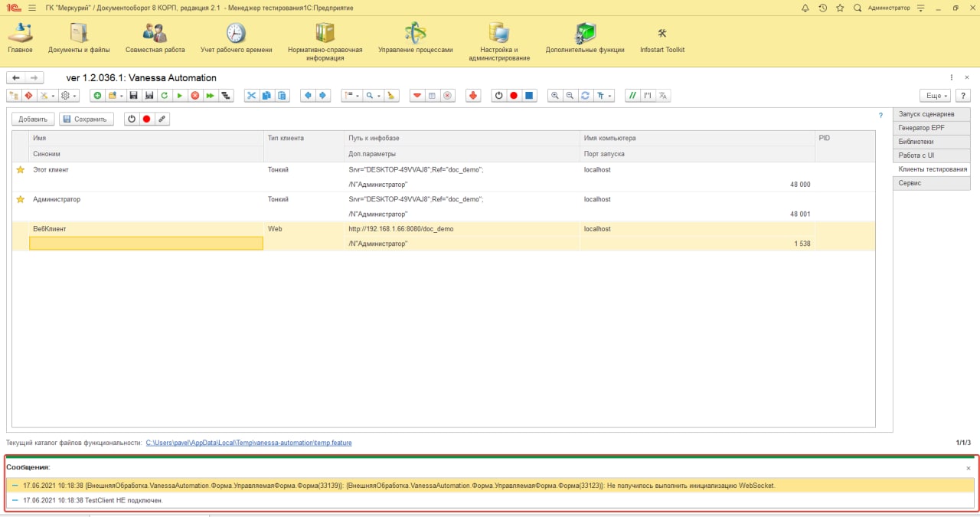
Task: Toggle the star for Администратор row
Action: [21, 199]
